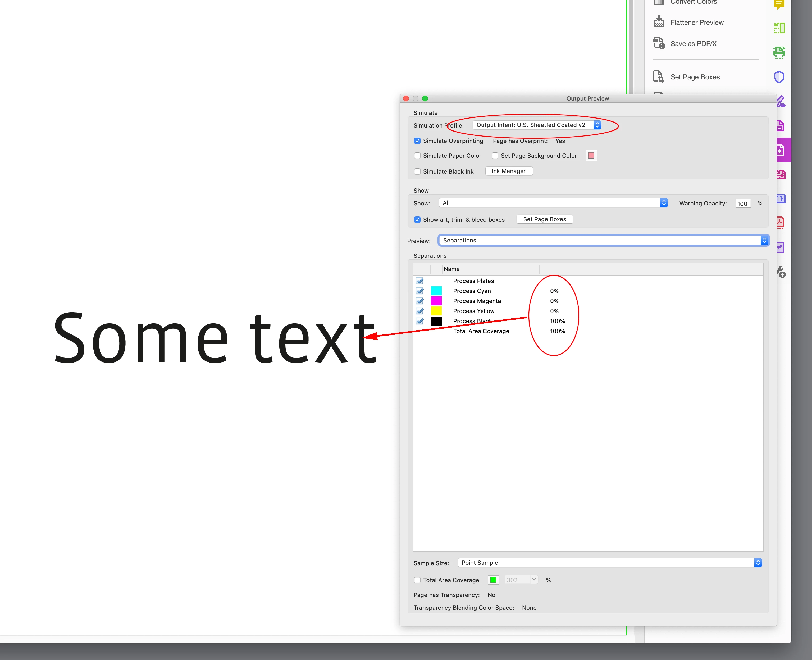Screen dimensions: 812x660
Task: Click the Save as PDF/X icon
Action: tap(659, 43)
